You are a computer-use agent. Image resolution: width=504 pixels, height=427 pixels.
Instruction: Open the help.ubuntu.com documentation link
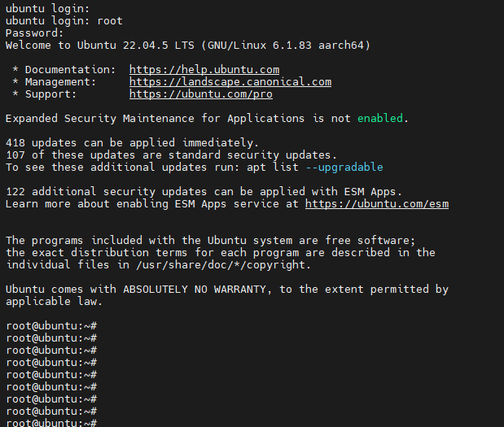click(204, 70)
